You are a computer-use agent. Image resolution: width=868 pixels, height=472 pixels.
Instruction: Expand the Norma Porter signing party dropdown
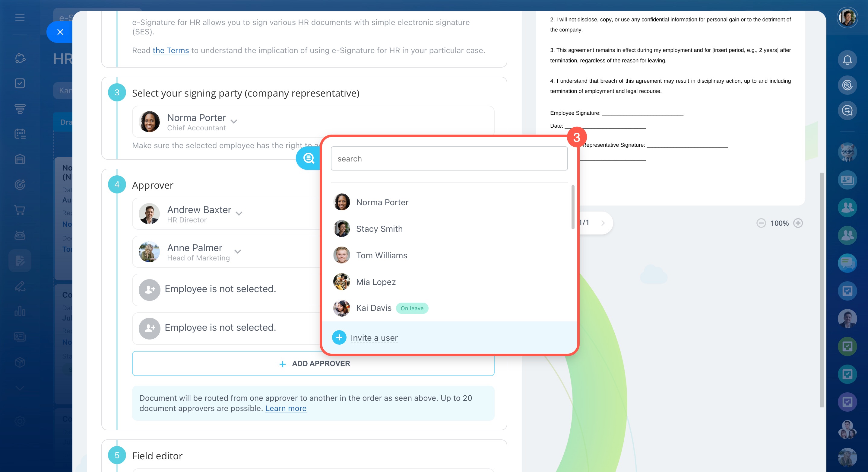coord(234,121)
